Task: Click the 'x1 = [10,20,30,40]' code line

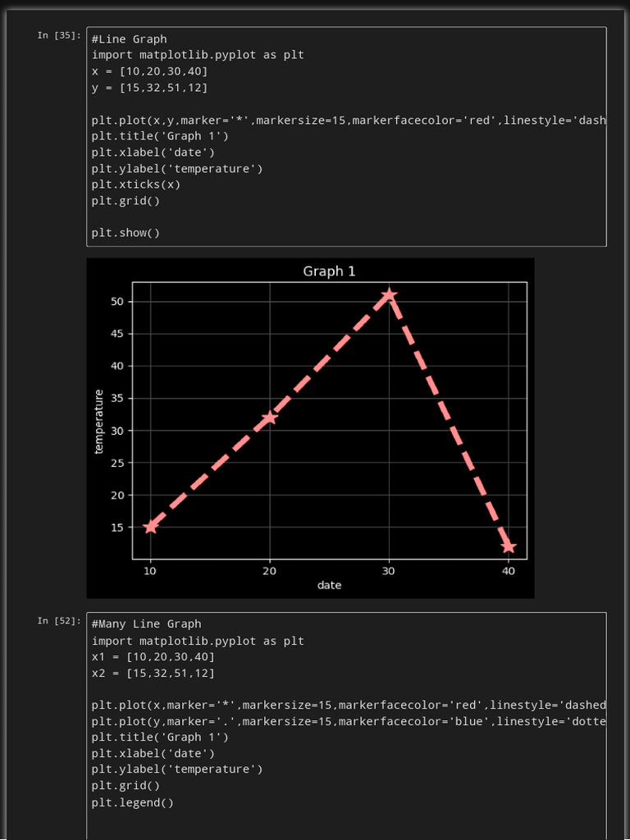Action: [x=153, y=657]
